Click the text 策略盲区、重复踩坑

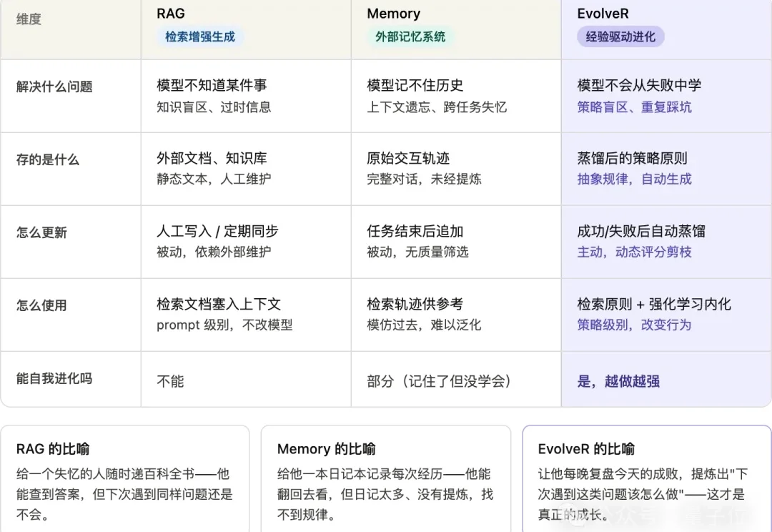click(x=634, y=107)
